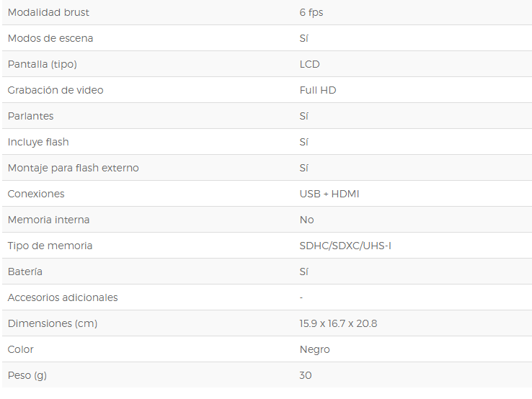Screen dimensions: 532x399
Task: Click the Incluye flash label
Action: pos(38,142)
